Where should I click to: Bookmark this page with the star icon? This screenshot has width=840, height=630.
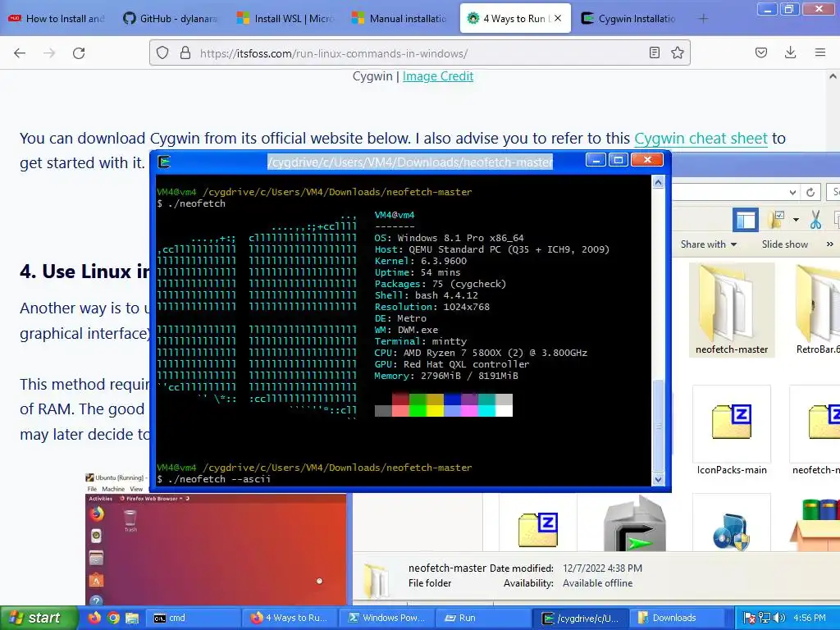677,52
